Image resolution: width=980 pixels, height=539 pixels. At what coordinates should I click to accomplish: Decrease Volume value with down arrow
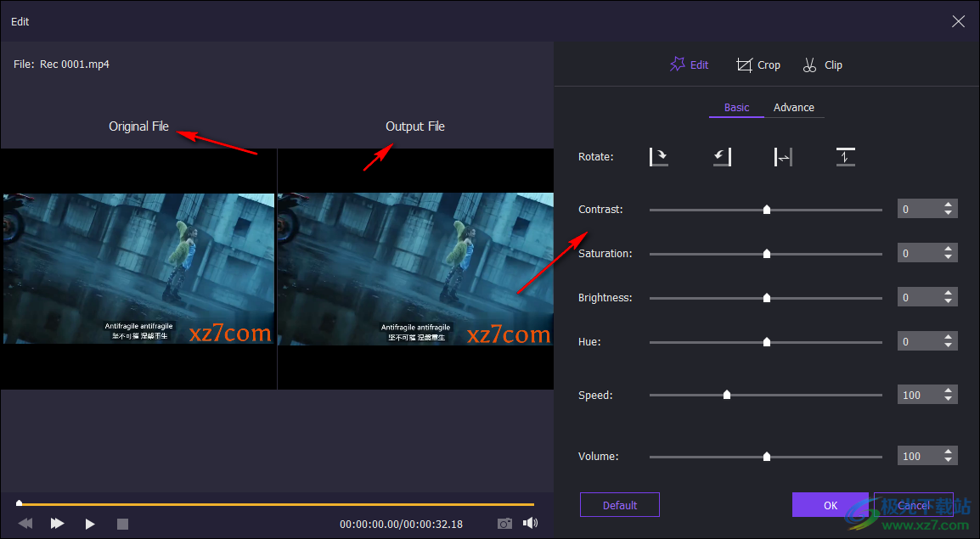[948, 460]
